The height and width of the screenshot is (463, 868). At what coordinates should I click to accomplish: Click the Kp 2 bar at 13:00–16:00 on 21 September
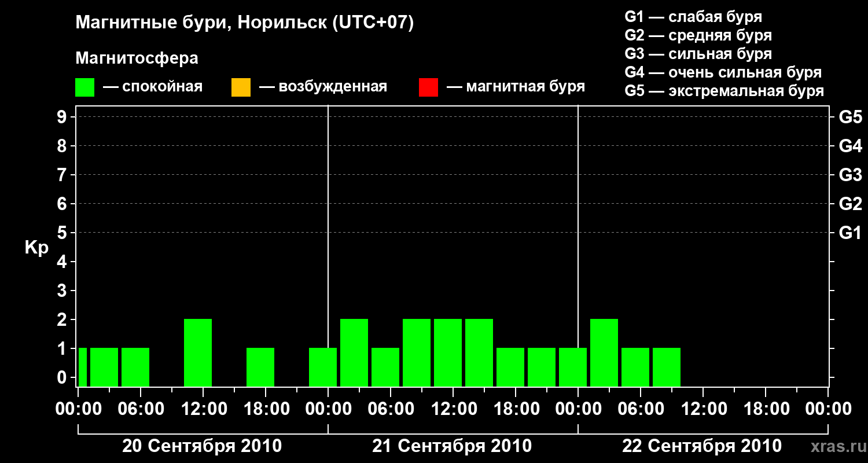479,352
